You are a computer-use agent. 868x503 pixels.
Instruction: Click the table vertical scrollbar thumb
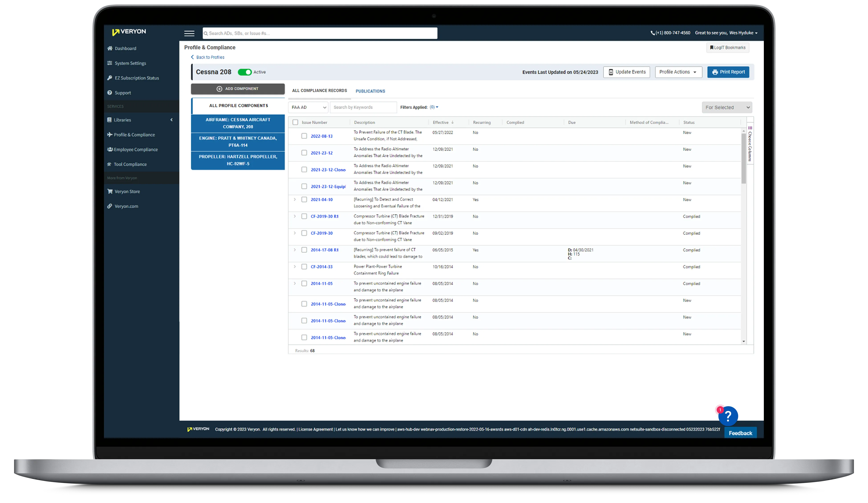[744, 158]
